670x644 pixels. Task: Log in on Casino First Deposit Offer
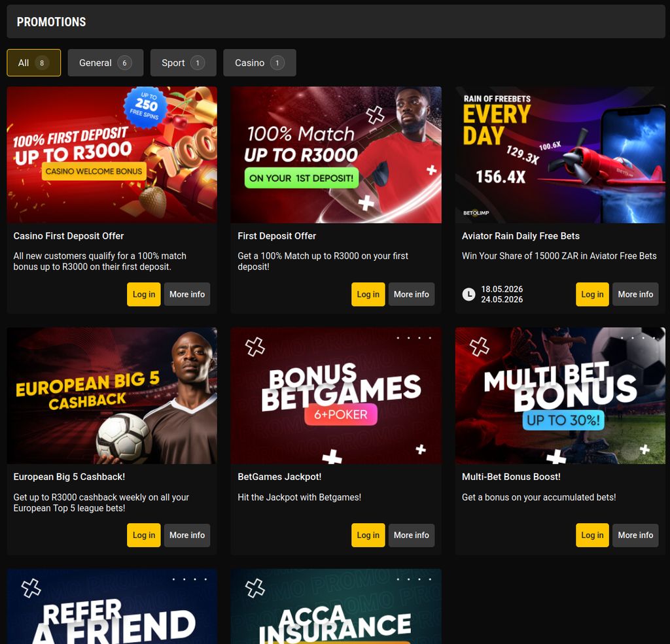(x=143, y=294)
